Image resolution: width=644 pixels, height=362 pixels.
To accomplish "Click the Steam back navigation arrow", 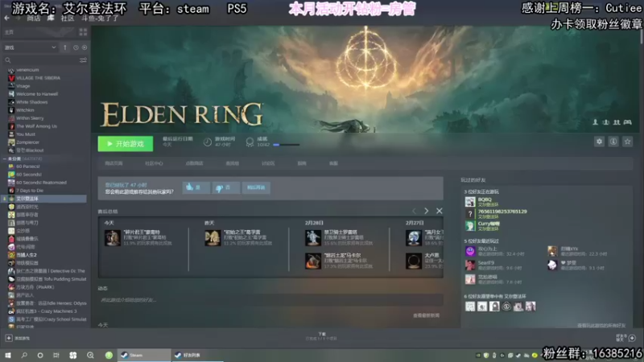I will tap(6, 18).
